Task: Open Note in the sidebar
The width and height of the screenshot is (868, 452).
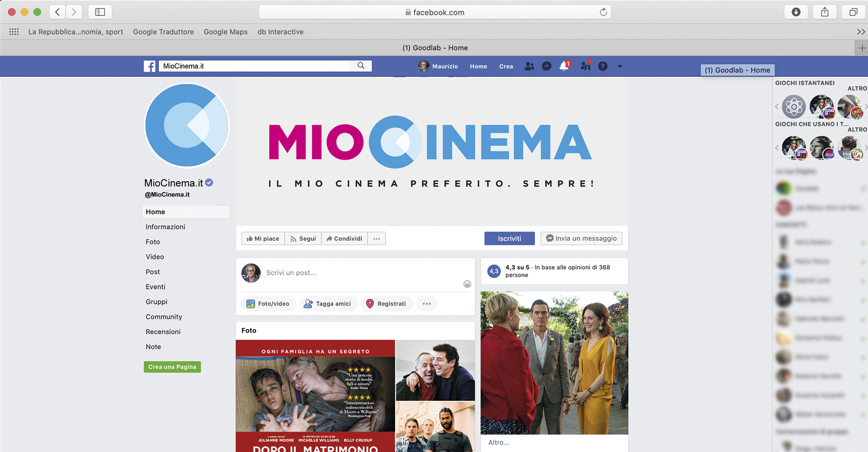Action: coord(153,347)
